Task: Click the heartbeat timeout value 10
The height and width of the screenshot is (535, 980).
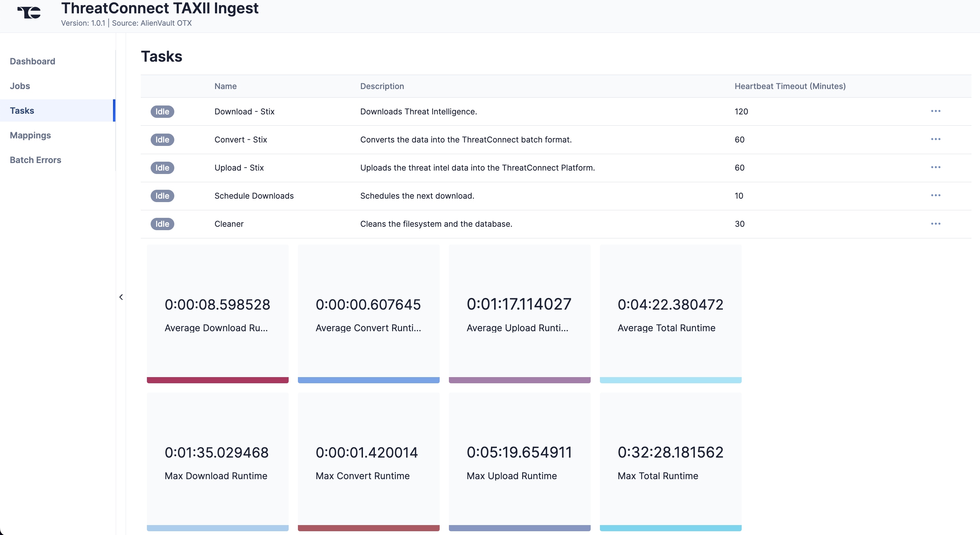Action: 739,196
